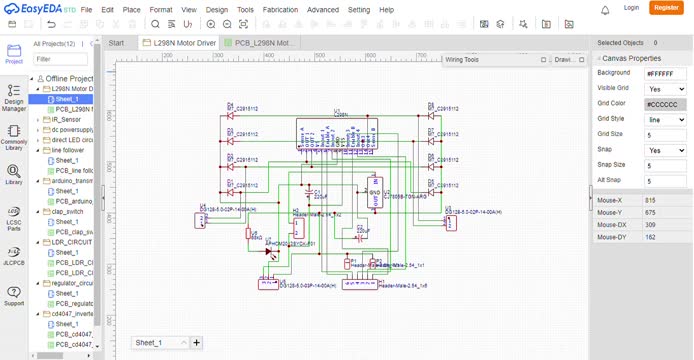Collapse the line follower folder
Viewport: 694px width, 360px height.
tap(38, 150)
